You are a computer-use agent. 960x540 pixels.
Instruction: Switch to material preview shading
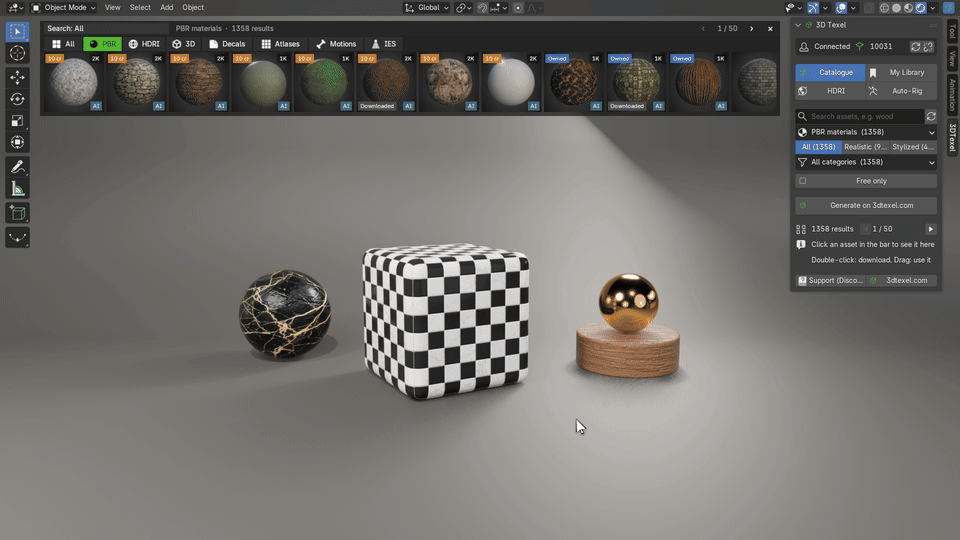909,8
